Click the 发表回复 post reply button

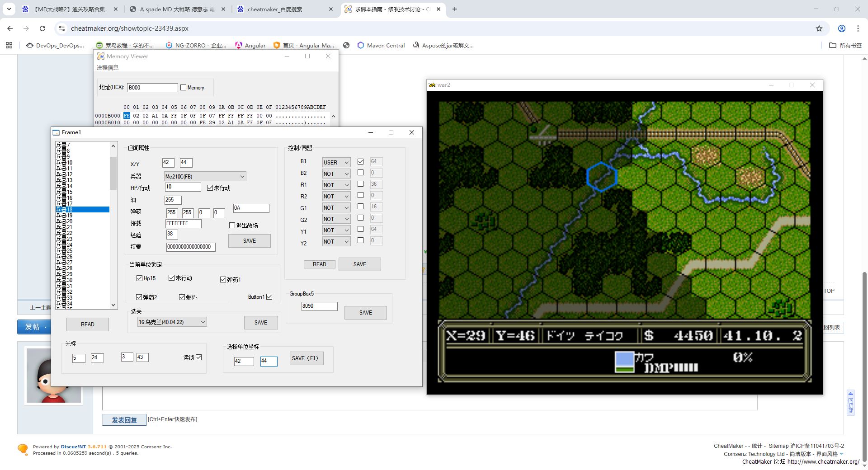point(124,420)
